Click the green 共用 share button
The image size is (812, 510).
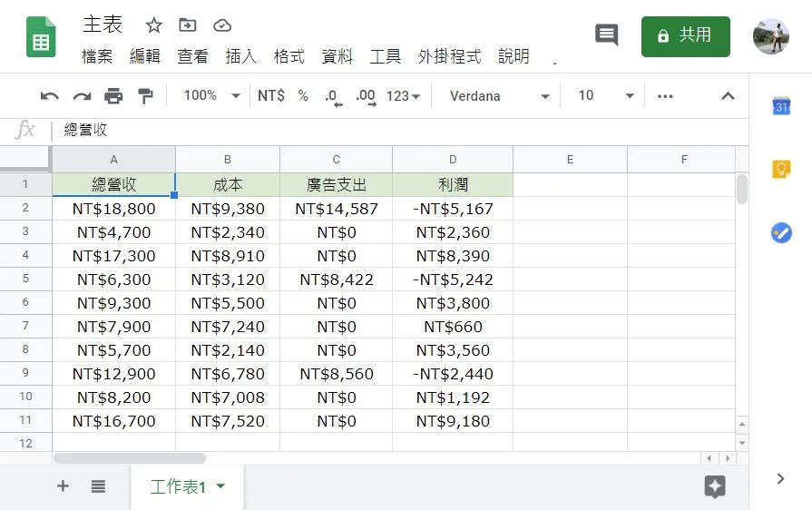point(686,36)
